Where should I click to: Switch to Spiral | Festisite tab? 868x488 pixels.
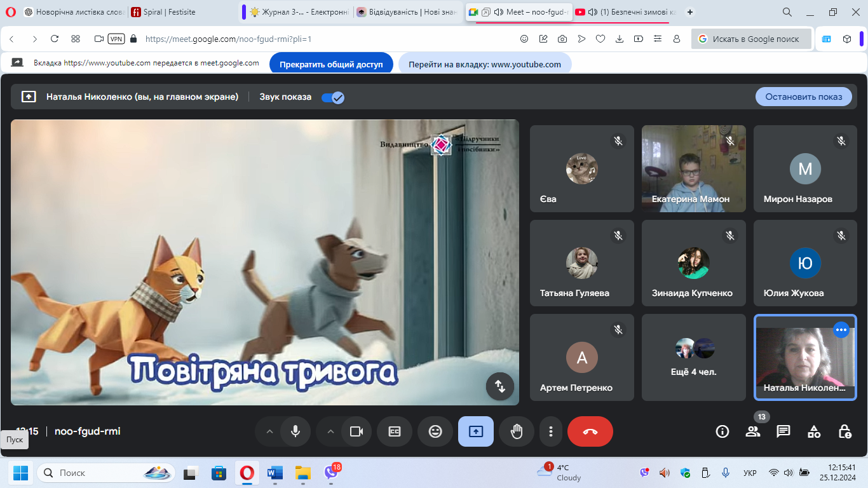[x=182, y=12]
